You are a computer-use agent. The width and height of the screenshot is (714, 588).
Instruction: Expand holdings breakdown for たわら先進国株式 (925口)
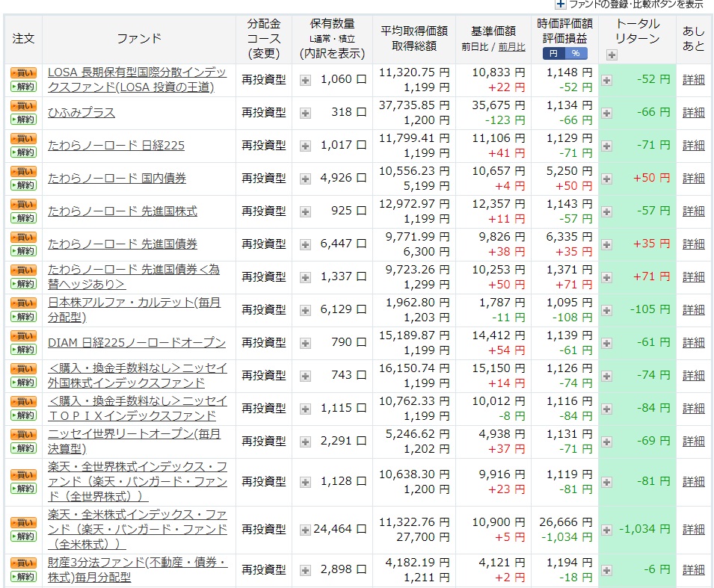306,212
